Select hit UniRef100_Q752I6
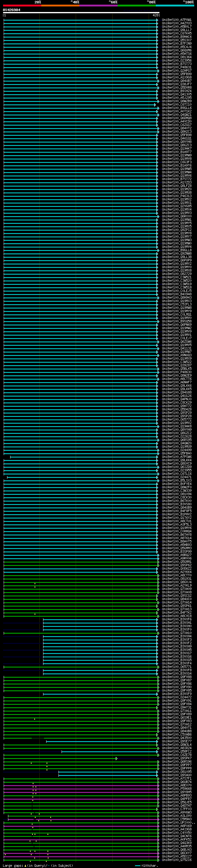The height and width of the screenshot is (868, 197). pos(177,859)
